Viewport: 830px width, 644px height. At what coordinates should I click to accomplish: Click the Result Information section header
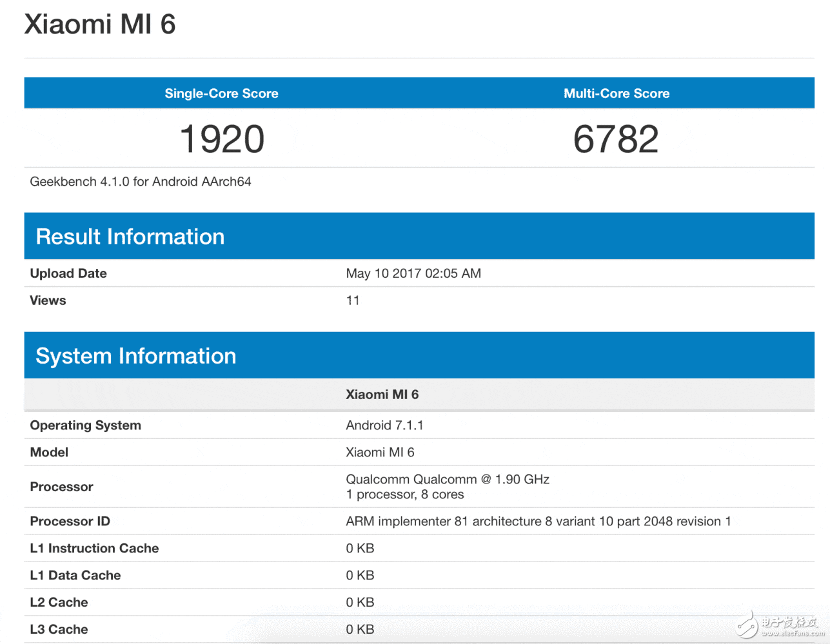(130, 237)
